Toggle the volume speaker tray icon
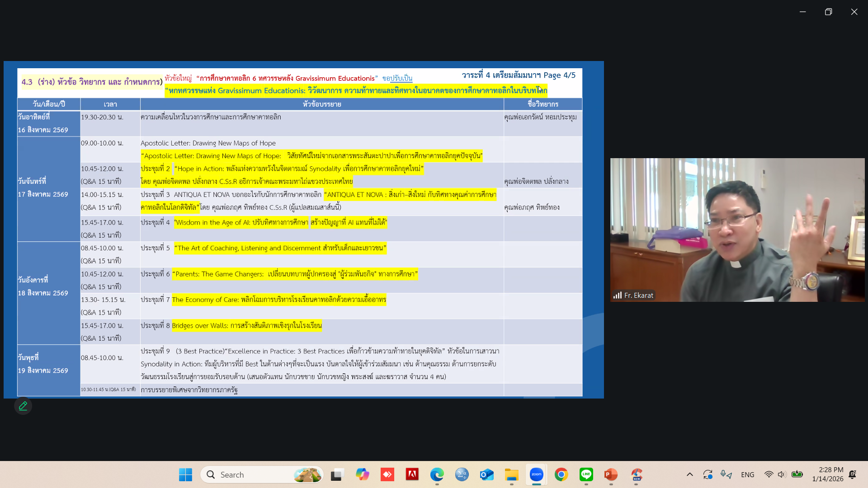Image resolution: width=868 pixels, height=488 pixels. [x=782, y=474]
